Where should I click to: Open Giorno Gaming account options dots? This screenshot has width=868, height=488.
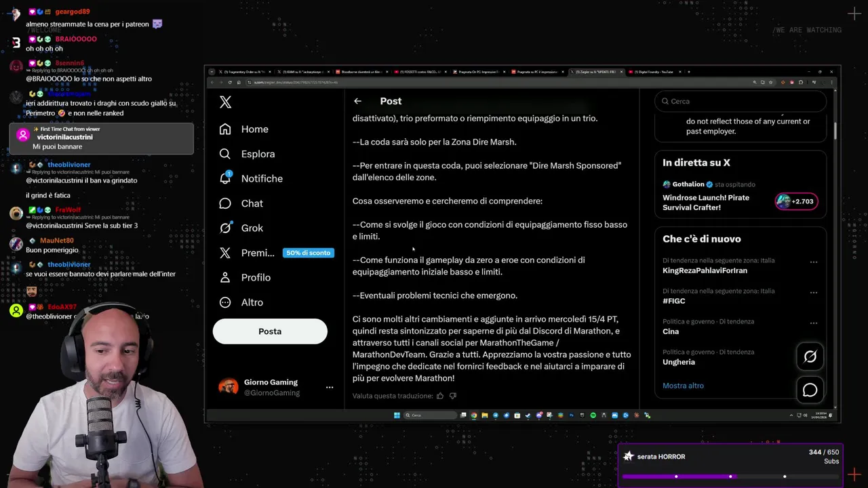pos(330,388)
